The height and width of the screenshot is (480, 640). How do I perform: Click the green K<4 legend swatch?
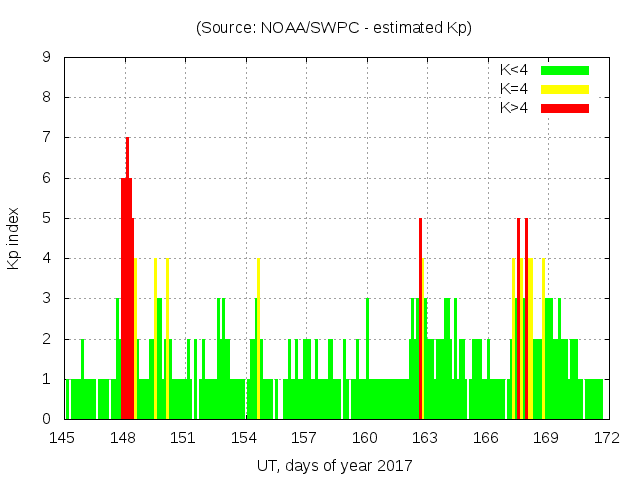(565, 70)
